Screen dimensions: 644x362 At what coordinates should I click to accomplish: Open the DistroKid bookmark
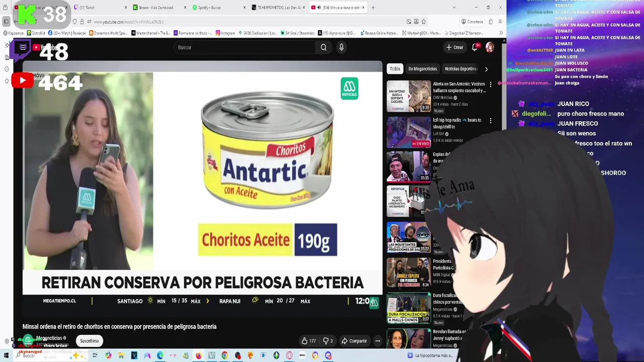(36, 33)
